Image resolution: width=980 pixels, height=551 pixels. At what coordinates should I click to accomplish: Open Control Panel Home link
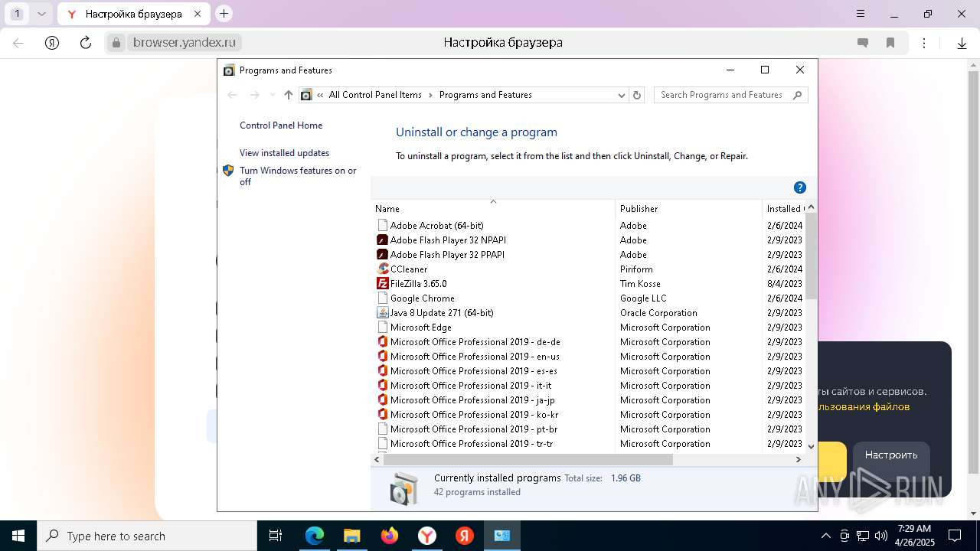[281, 126]
